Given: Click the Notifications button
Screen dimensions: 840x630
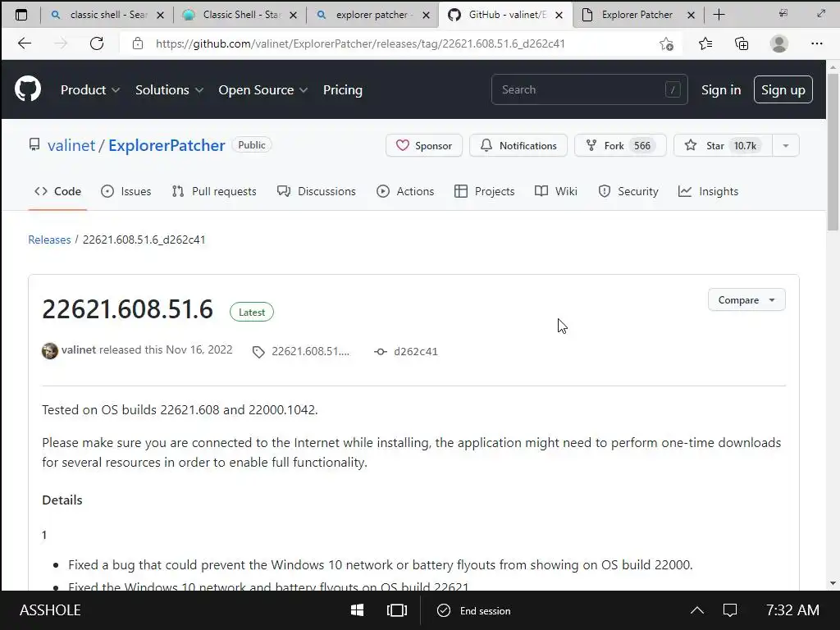Looking at the screenshot, I should tap(518, 145).
